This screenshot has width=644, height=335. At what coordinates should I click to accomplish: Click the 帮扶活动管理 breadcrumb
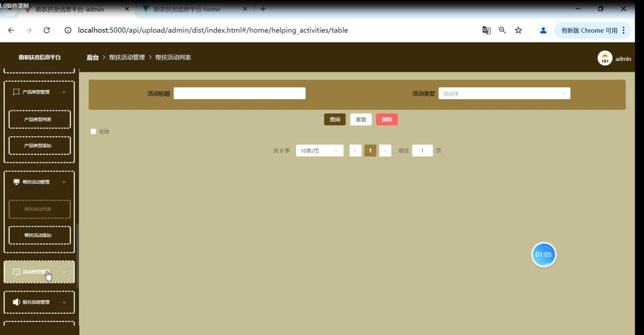point(127,57)
